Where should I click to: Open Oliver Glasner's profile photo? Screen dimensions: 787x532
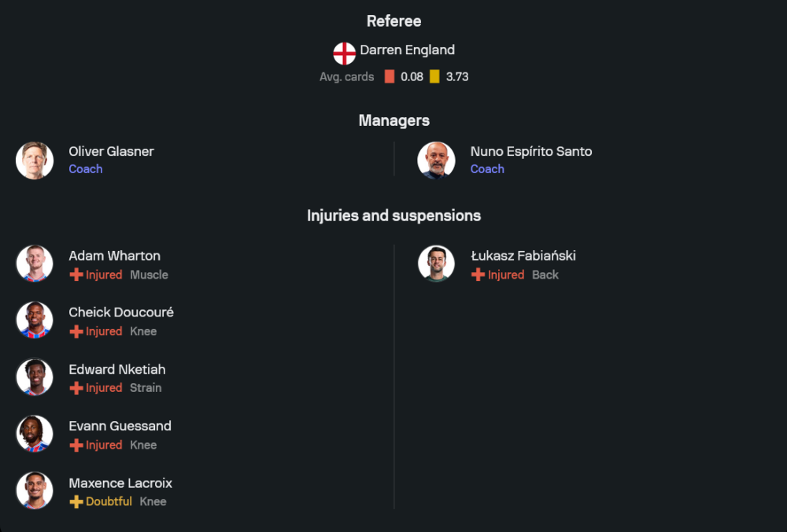(35, 161)
